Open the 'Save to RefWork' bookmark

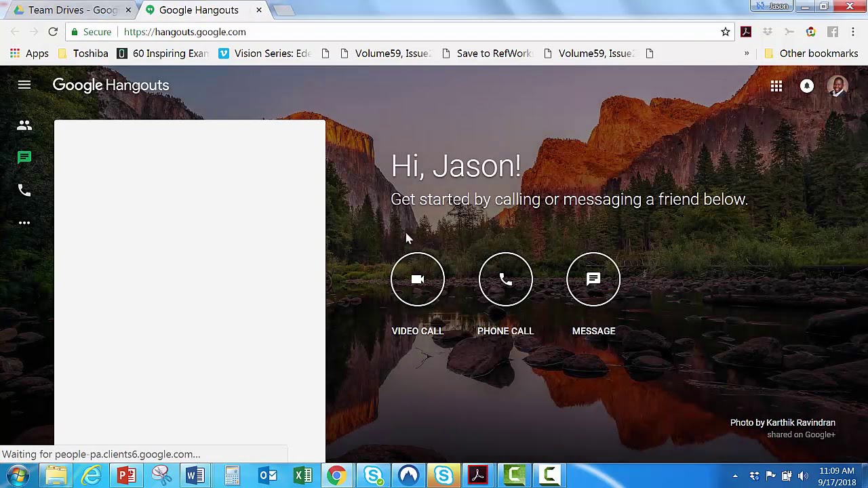(x=487, y=54)
